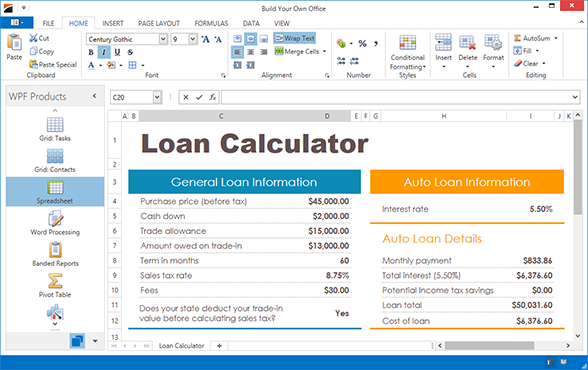Set middle vertical alignment
Viewport: 588px width, 370px height.
(250, 39)
